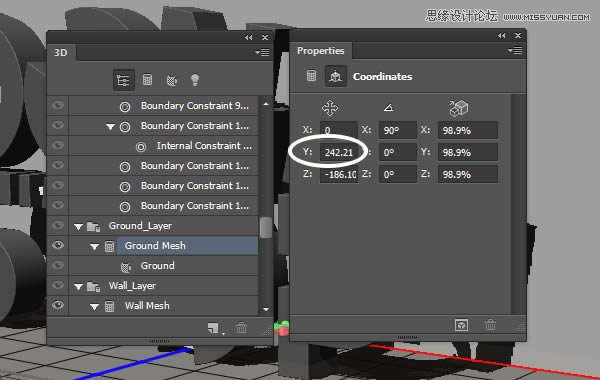Click the mesh icon beside Wall Mesh
Viewport: 600px width, 380px height.
pyautogui.click(x=109, y=306)
